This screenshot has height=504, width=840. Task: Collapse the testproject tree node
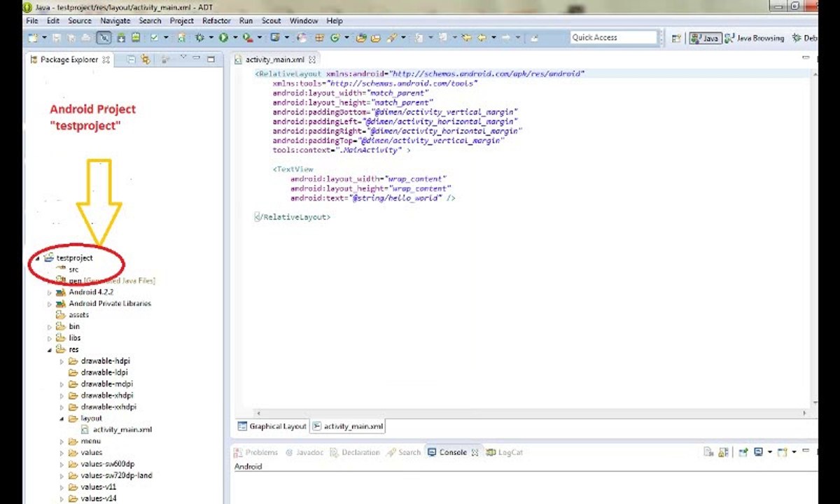[x=38, y=258]
